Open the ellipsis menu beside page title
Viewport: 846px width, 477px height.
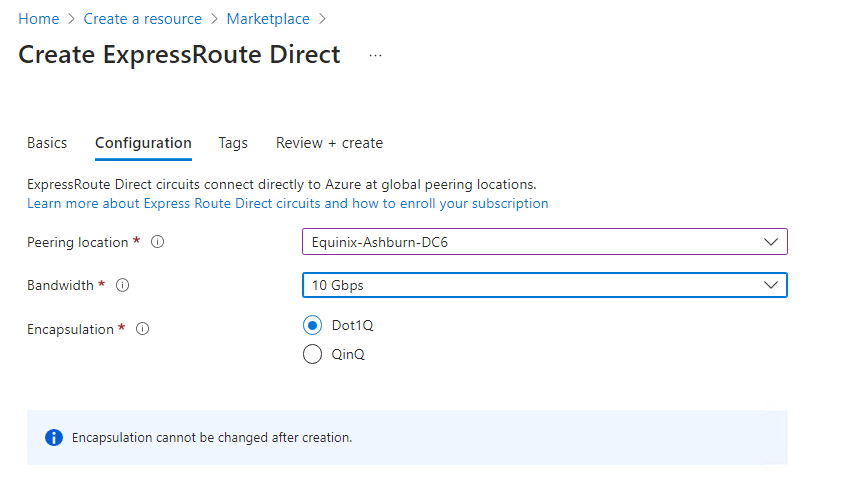coord(375,56)
